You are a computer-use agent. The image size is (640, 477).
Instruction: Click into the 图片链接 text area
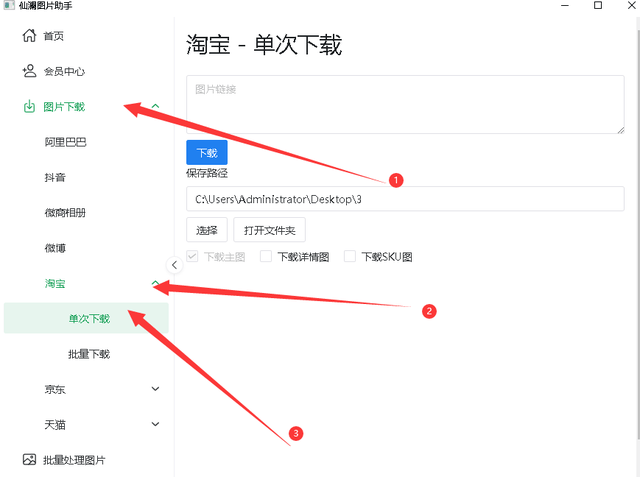click(x=405, y=104)
